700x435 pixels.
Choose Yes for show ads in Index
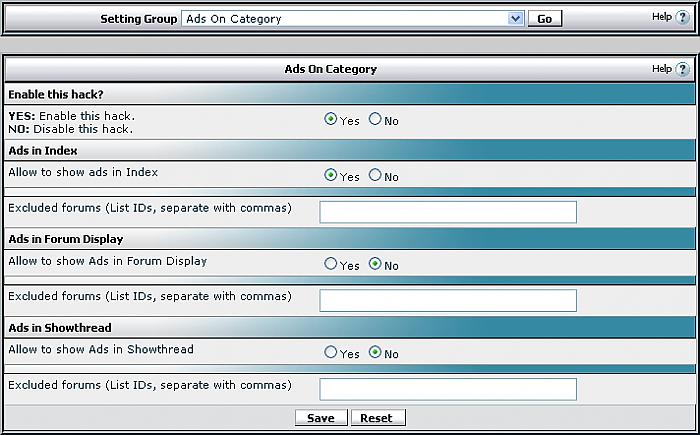(331, 176)
